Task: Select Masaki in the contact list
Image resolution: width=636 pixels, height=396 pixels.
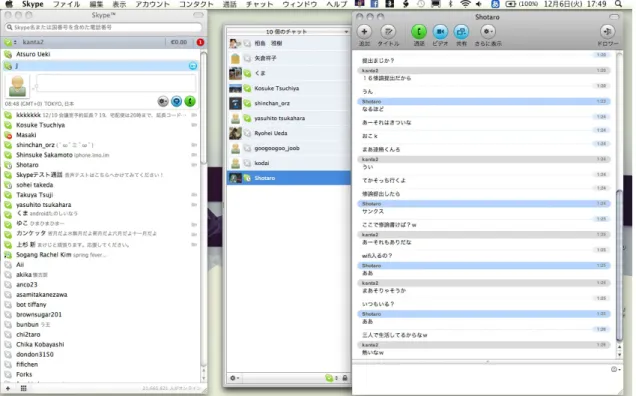Action: click(101, 135)
